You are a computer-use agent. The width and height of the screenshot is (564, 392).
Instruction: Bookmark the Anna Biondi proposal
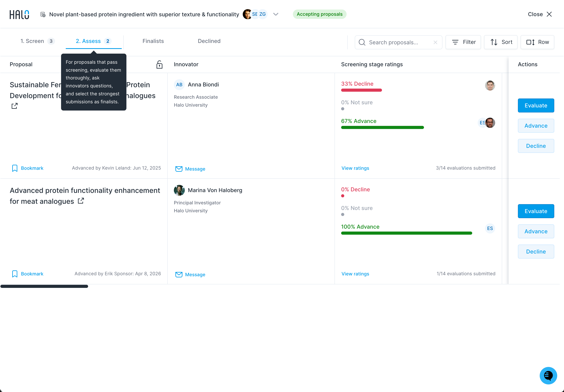click(x=27, y=168)
